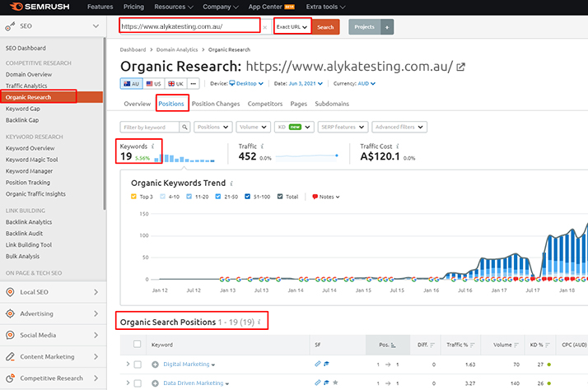This screenshot has height=390, width=588.
Task: Select the US flag database
Action: [x=153, y=84]
